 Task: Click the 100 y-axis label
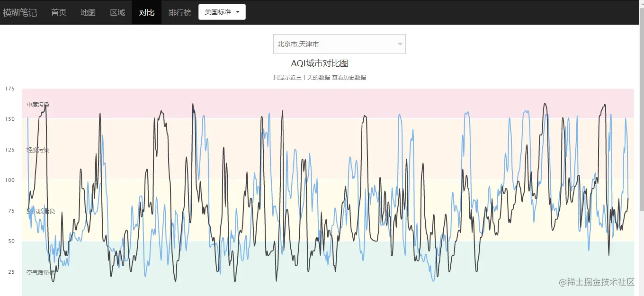click(x=10, y=180)
